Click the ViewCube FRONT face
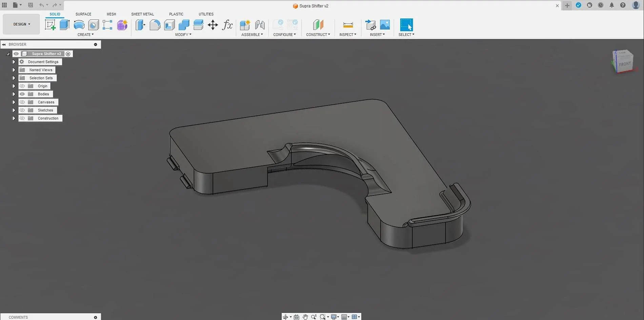The image size is (644, 320). pos(625,64)
